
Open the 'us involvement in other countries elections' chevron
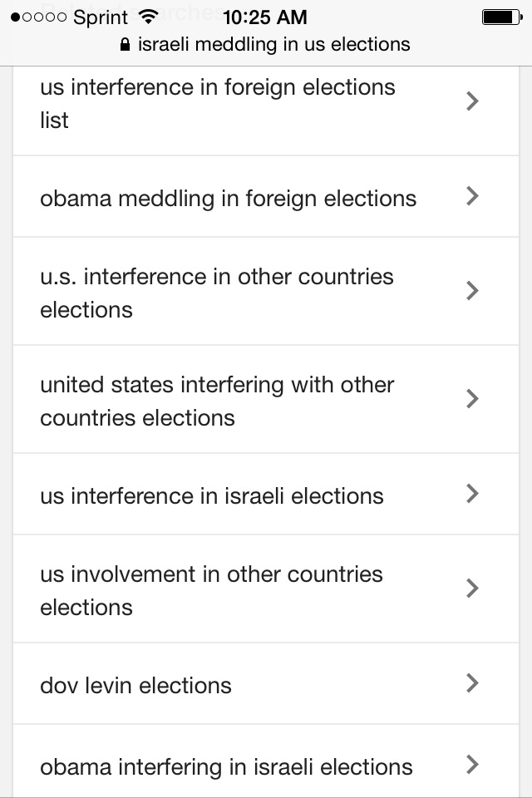(x=472, y=589)
